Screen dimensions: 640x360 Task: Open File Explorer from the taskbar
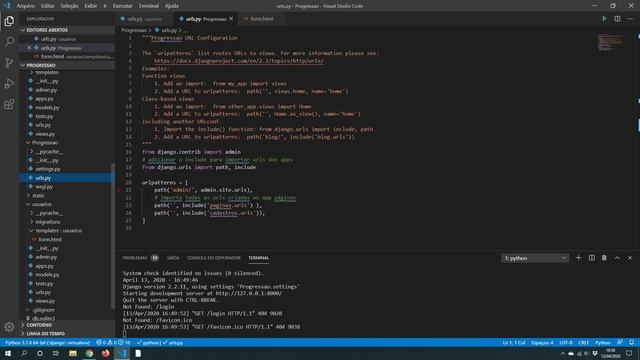coord(73,353)
